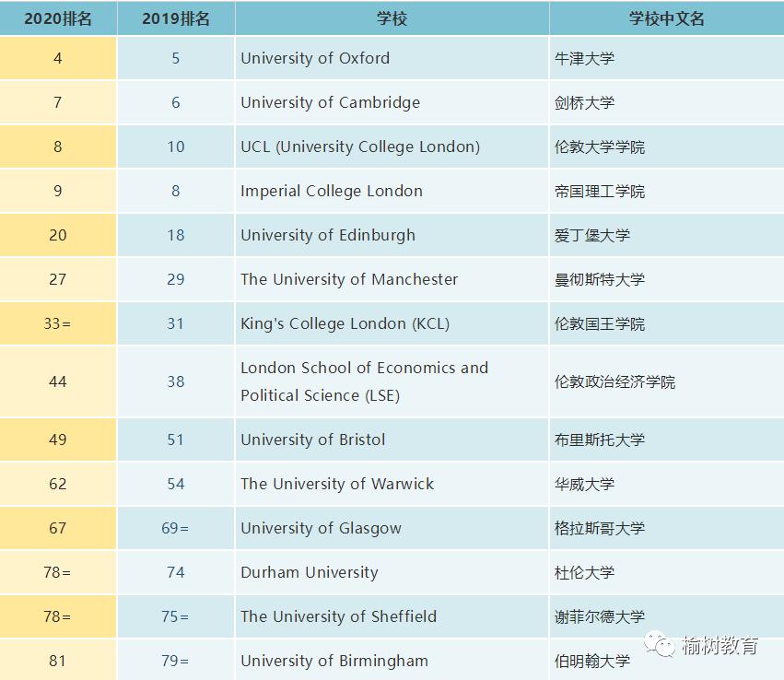This screenshot has width=784, height=680.
Task: Select 2020 rank 7 for Cambridge
Action: coord(58,102)
